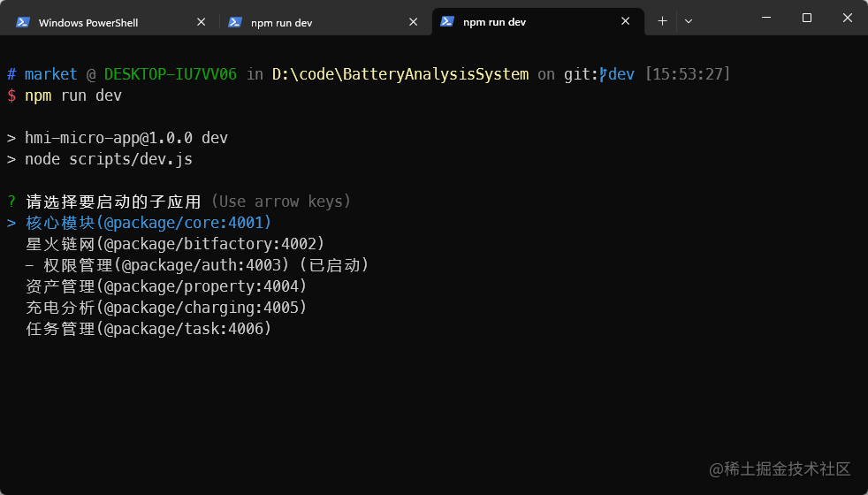Open a new tab with the plus button
The image size is (868, 495).
click(x=662, y=21)
